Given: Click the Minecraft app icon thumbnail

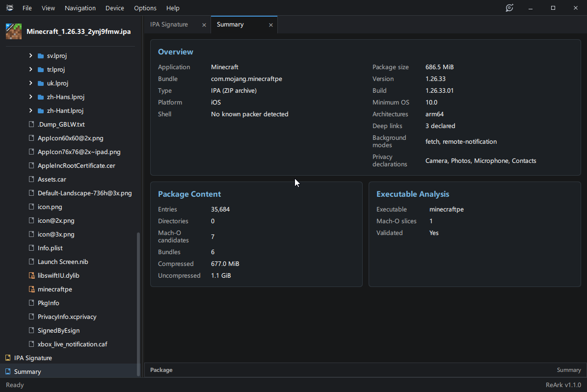Looking at the screenshot, I should tap(14, 31).
